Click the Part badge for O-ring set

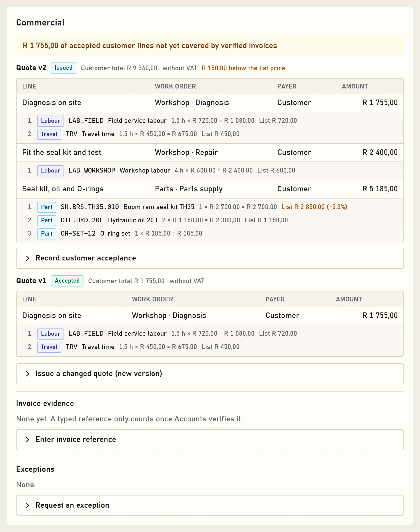(x=47, y=234)
